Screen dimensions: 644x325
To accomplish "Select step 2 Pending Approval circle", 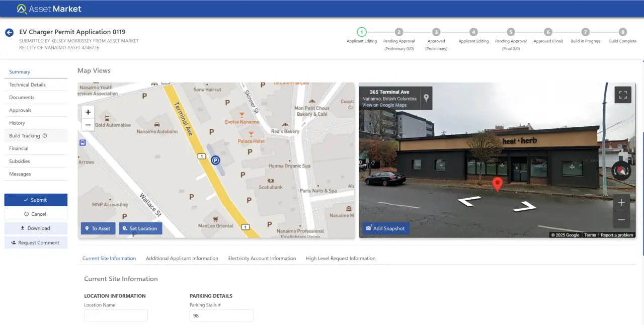I will 399,32.
